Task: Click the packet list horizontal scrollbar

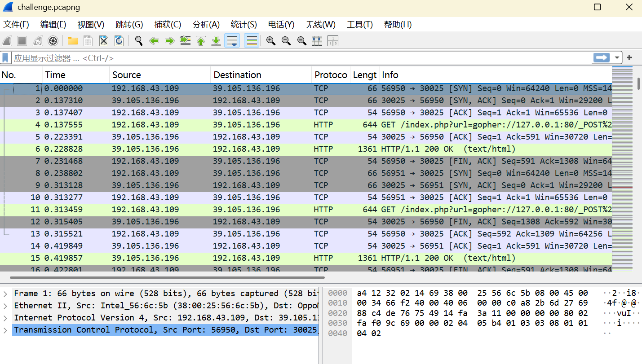Action: (166, 278)
